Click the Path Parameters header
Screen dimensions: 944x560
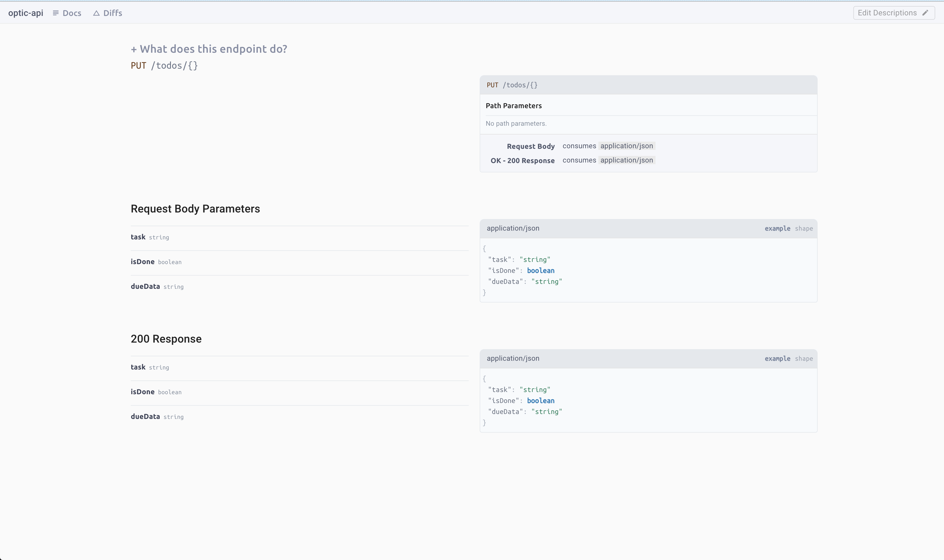[513, 105]
